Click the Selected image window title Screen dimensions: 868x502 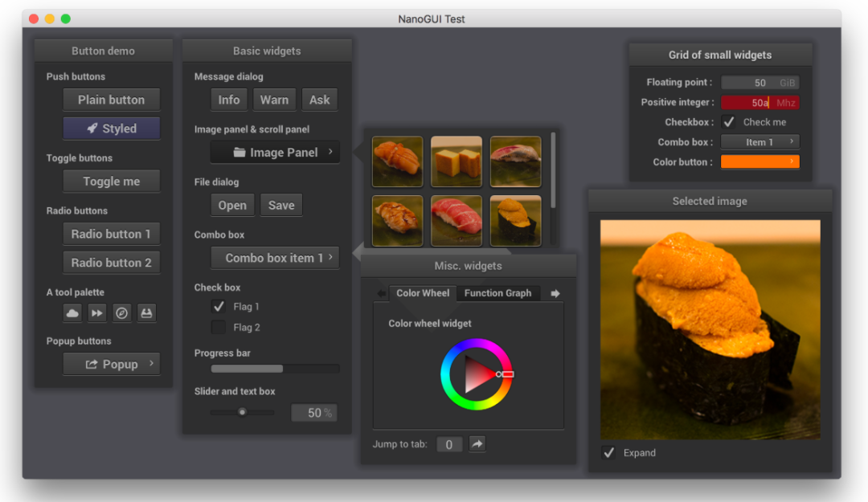tap(710, 201)
